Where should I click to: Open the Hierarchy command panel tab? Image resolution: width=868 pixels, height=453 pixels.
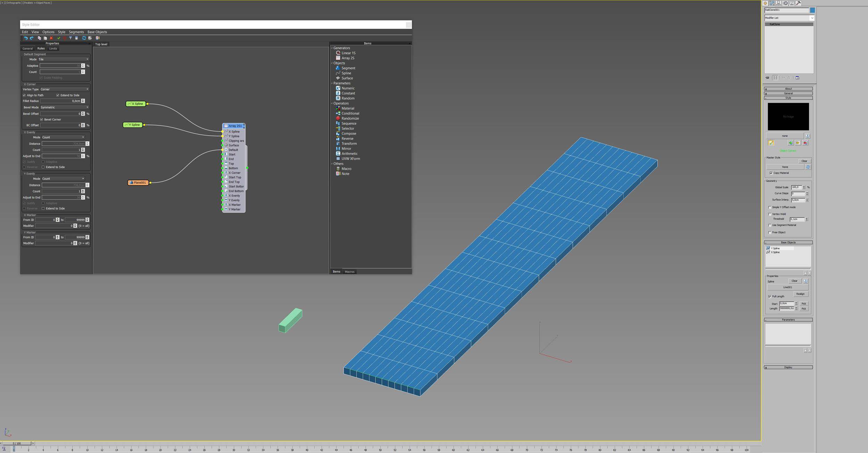778,3
